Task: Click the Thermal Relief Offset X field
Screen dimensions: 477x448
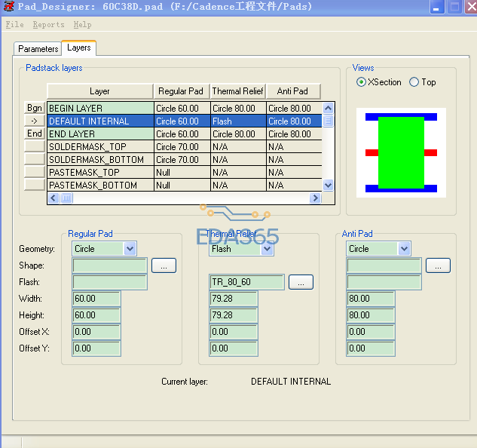Action: tap(234, 332)
